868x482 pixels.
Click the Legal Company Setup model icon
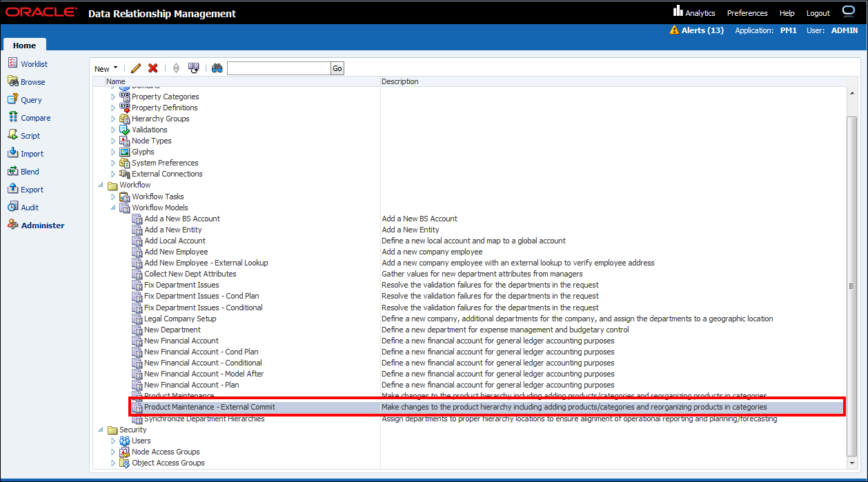click(x=137, y=319)
